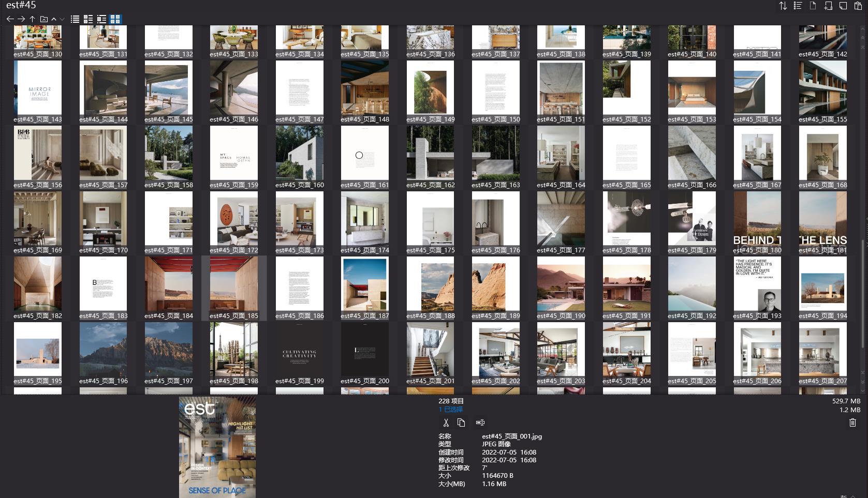The image size is (868, 498).
Task: Navigate up to the parent folder
Action: pos(32,19)
